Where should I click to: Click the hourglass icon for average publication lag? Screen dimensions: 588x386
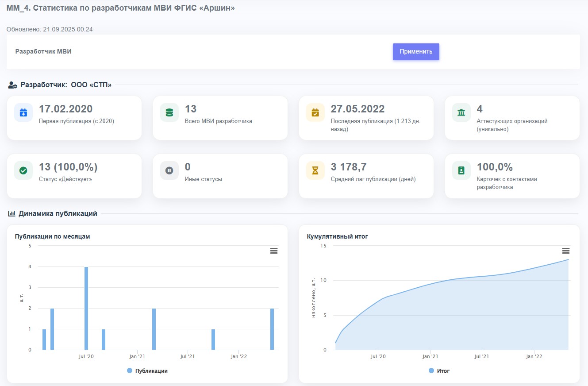coord(315,170)
